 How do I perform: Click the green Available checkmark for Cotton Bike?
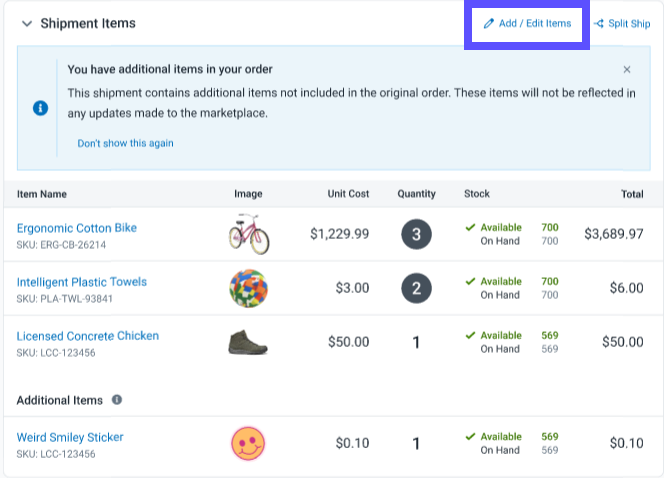[470, 228]
